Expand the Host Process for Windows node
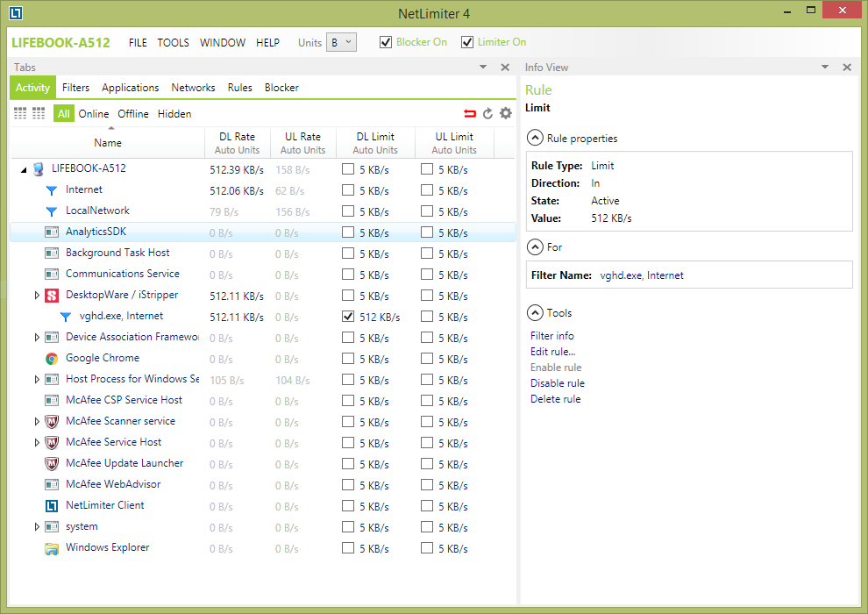 (x=37, y=379)
